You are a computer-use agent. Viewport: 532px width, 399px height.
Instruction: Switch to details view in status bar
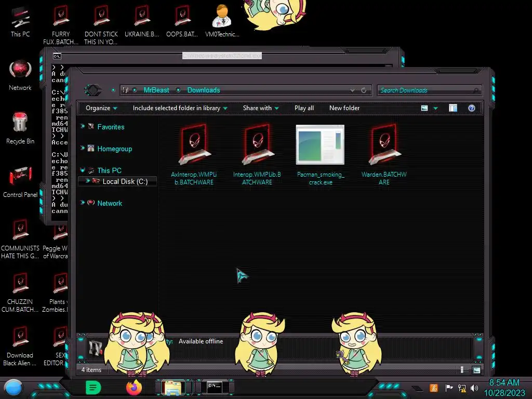pyautogui.click(x=462, y=370)
